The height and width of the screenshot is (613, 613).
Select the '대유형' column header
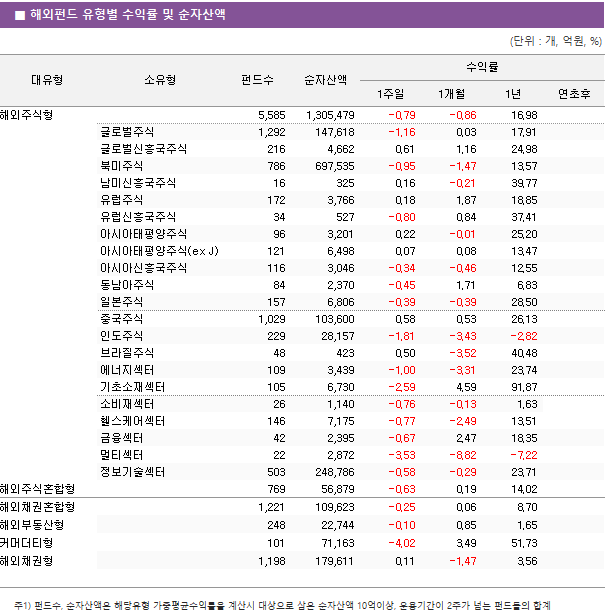click(47, 80)
